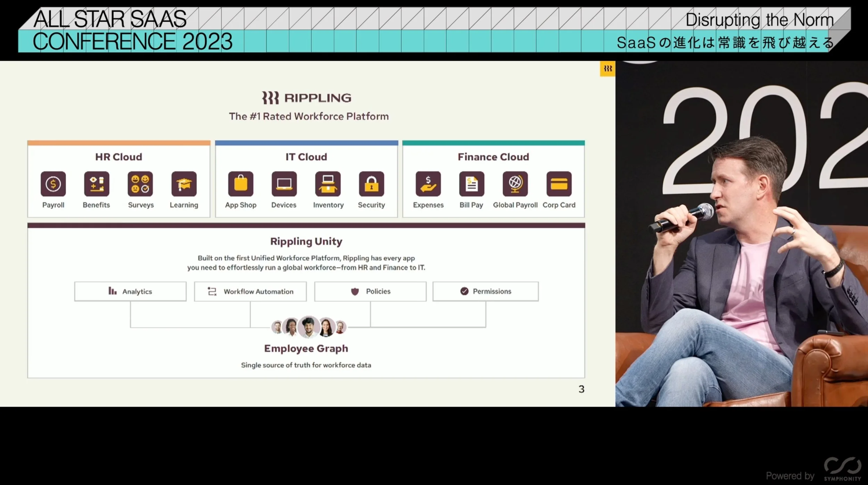
Task: Open the Corp Card icon
Action: pos(559,184)
